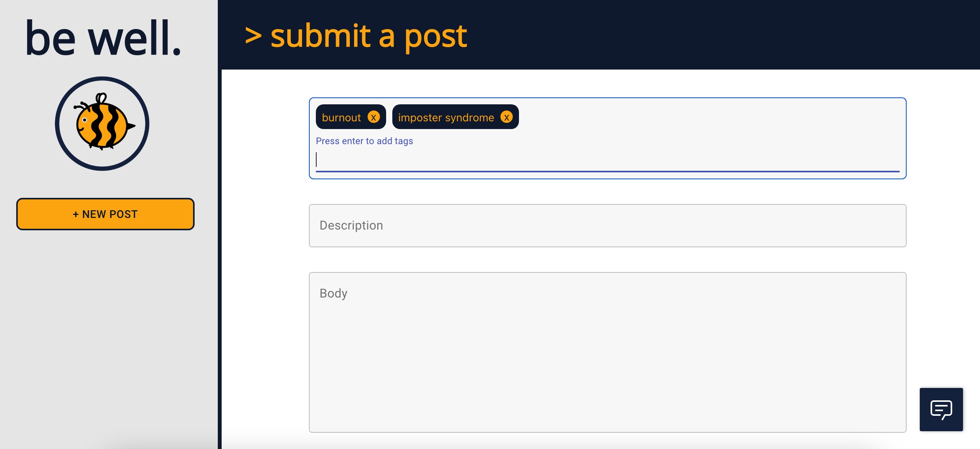Click the + NEW POST button

[x=105, y=214]
